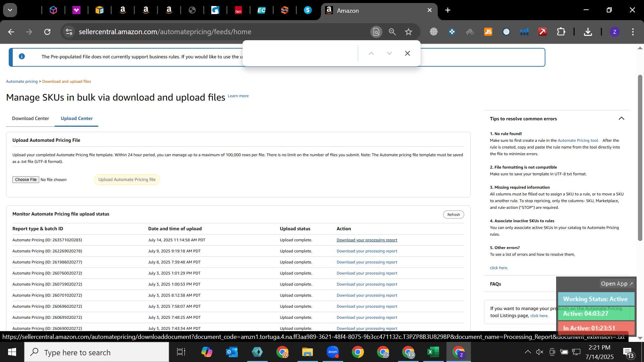Click the Open App button in overlay
The width and height of the screenshot is (644, 362).
[x=616, y=284]
